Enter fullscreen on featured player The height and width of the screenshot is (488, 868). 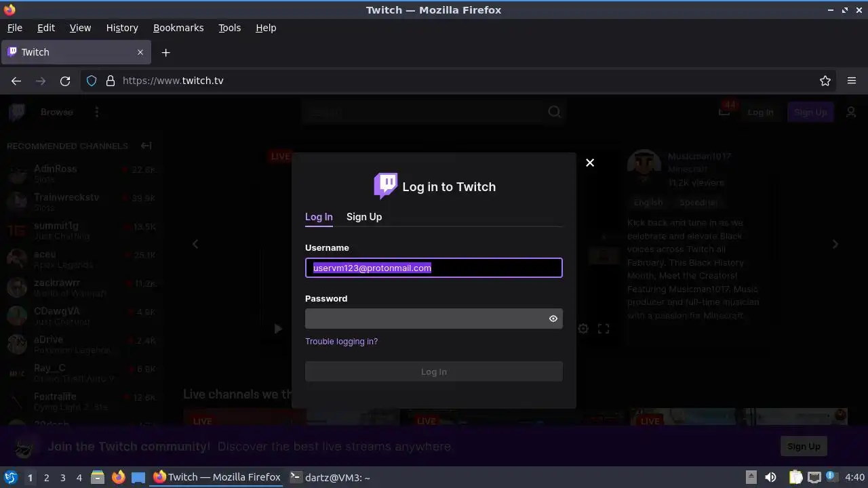604,329
